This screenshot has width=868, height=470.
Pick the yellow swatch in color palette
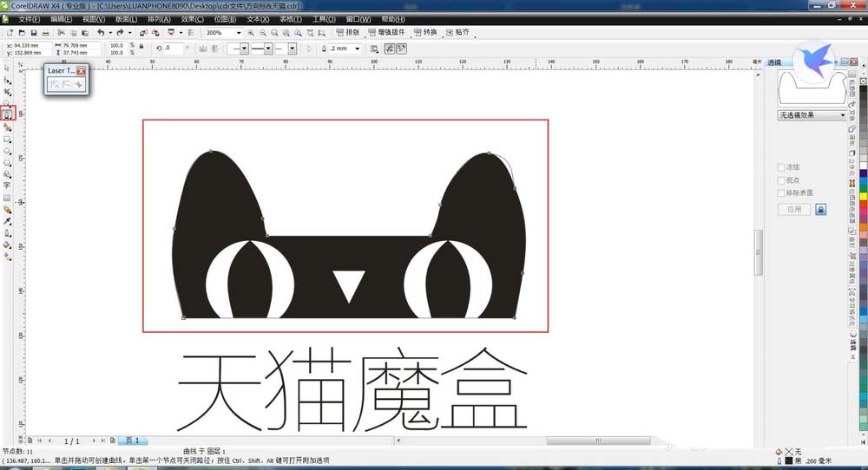[863, 197]
